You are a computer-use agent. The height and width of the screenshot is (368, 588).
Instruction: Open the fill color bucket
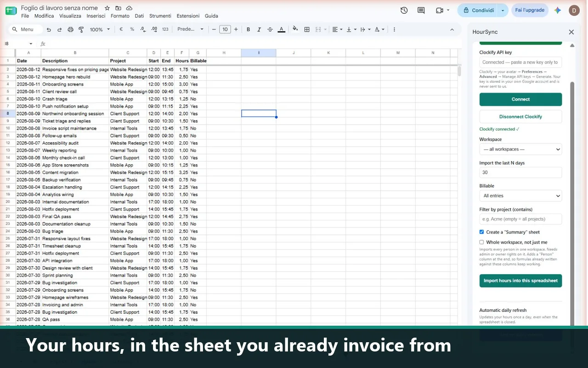[x=295, y=29]
